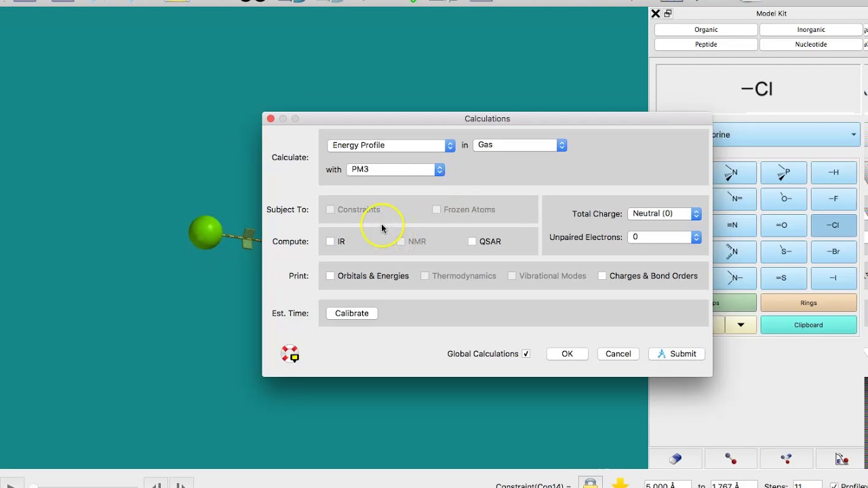Tick the Orbitals & Energies checkbox
This screenshot has height=488, width=868.
(330, 276)
